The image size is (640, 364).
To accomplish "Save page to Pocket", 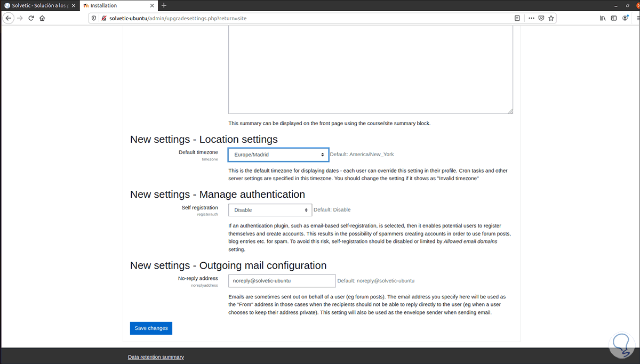I will 541,18.
